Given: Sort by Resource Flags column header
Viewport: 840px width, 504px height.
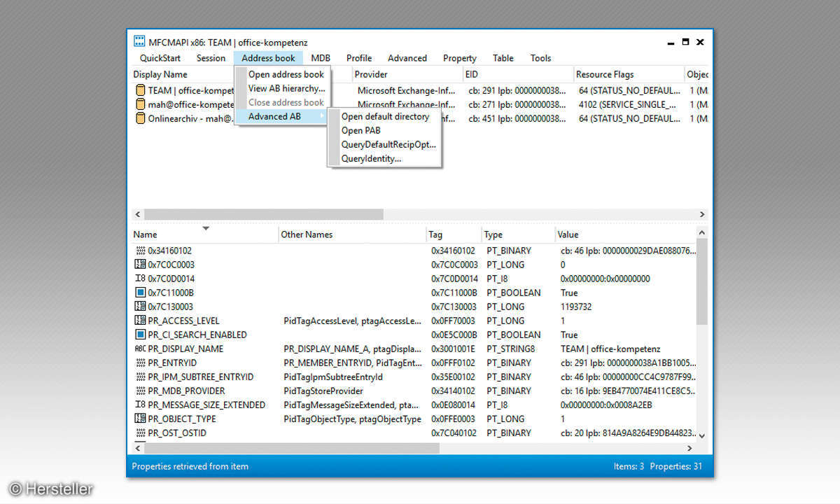Looking at the screenshot, I should coord(605,74).
